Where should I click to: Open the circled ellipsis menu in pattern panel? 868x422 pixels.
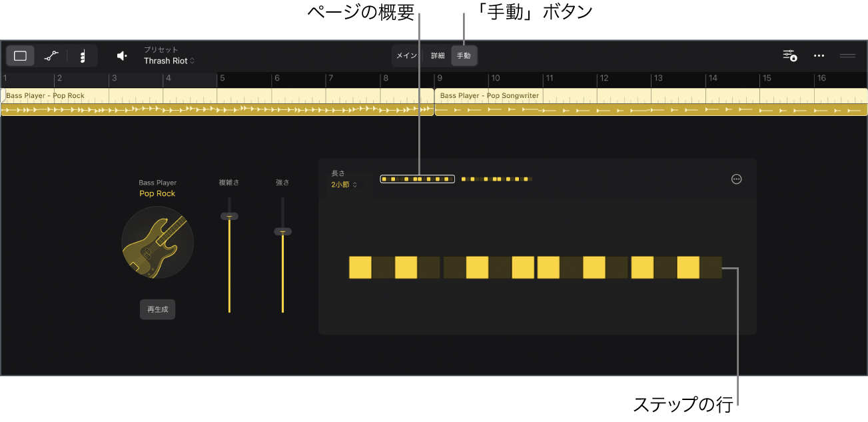736,179
